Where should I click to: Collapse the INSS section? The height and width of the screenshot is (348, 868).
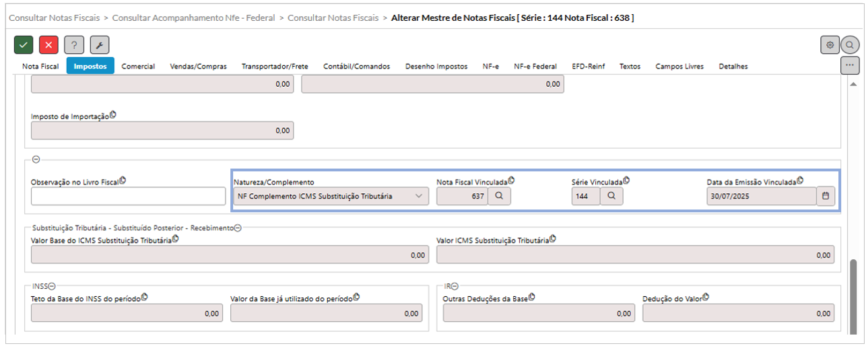click(52, 286)
